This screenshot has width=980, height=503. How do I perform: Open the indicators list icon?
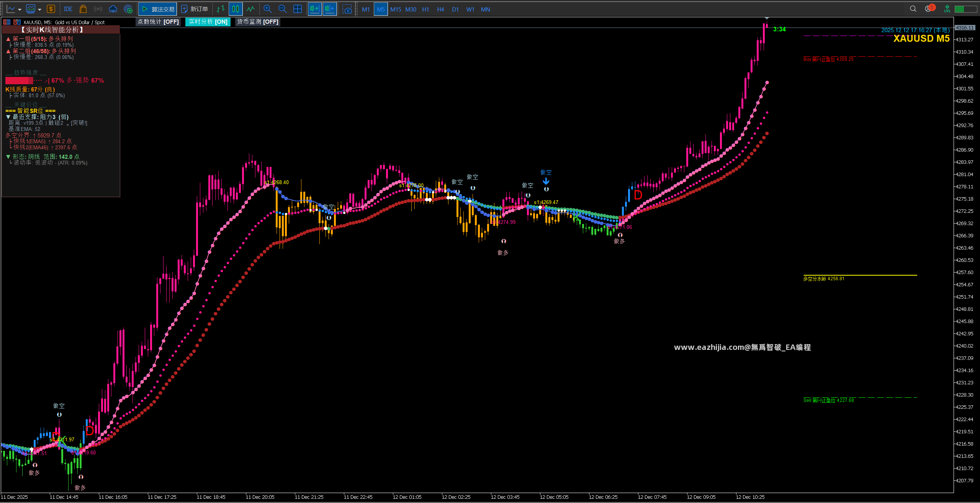[x=30, y=9]
